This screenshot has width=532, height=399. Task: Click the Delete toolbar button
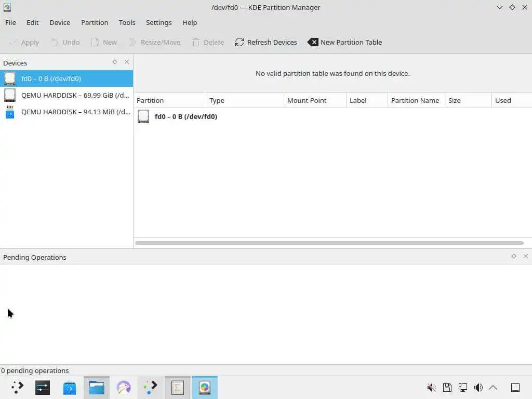pyautogui.click(x=208, y=43)
